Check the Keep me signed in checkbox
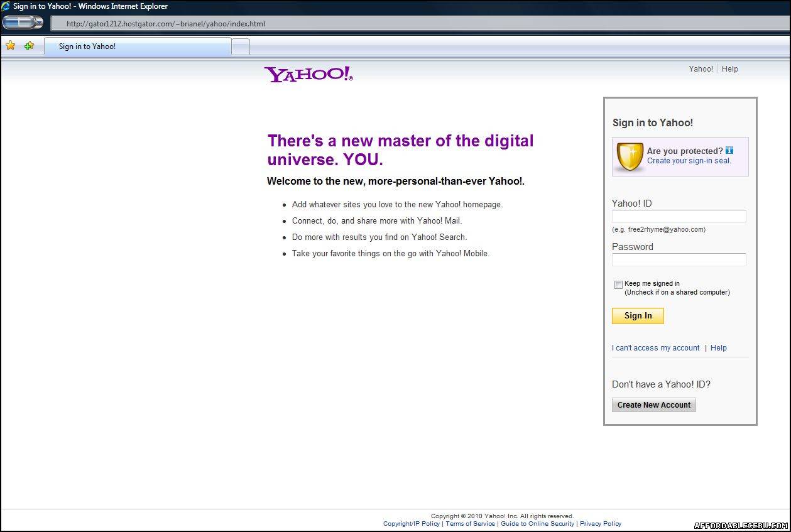The width and height of the screenshot is (791, 532). coord(618,285)
